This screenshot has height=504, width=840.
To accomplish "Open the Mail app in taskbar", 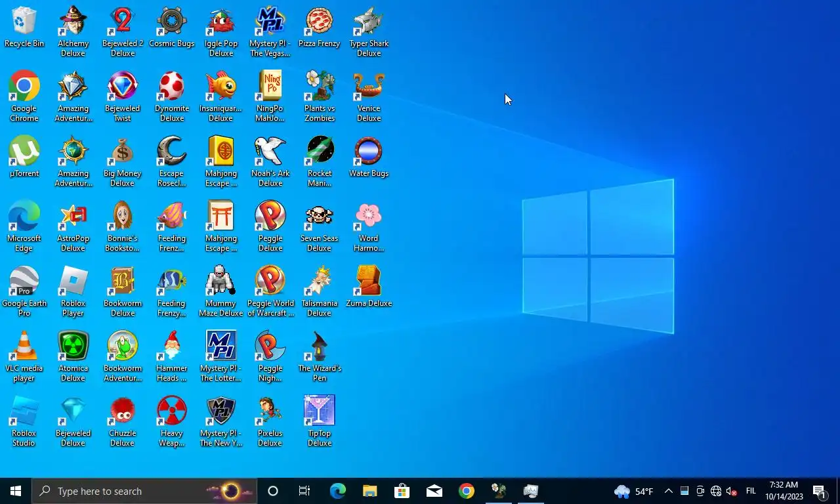I will click(434, 491).
